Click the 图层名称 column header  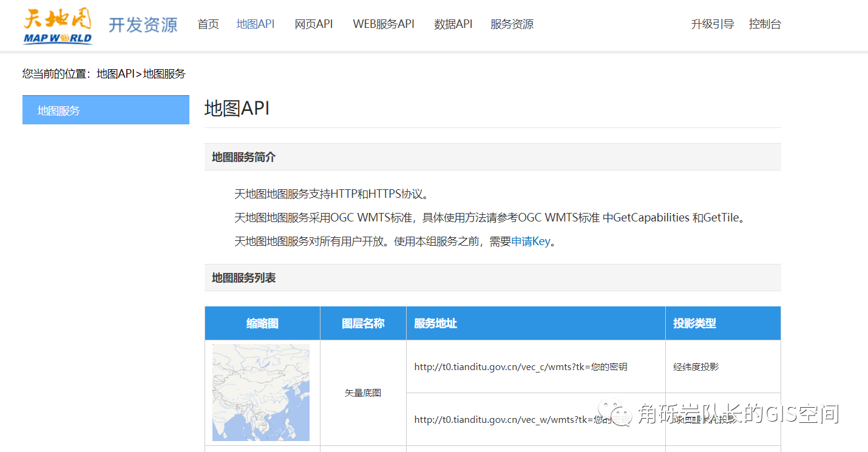coord(363,323)
